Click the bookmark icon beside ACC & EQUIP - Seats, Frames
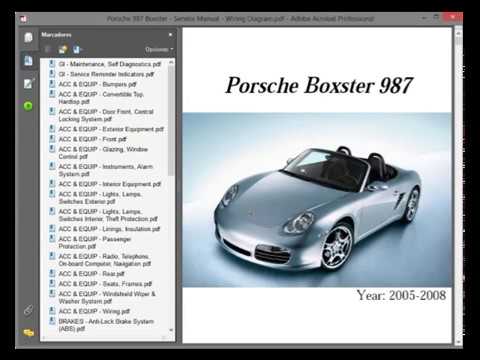This screenshot has width=480, height=360. click(x=52, y=283)
